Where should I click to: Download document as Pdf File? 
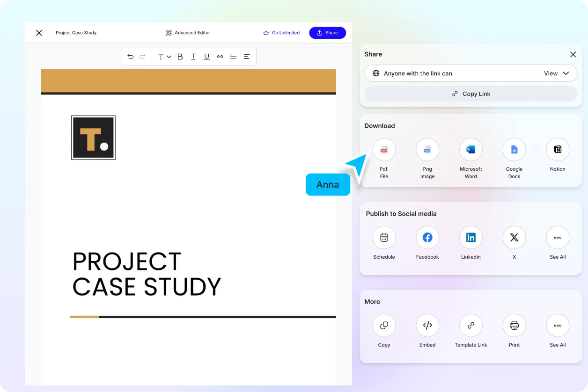[384, 150]
